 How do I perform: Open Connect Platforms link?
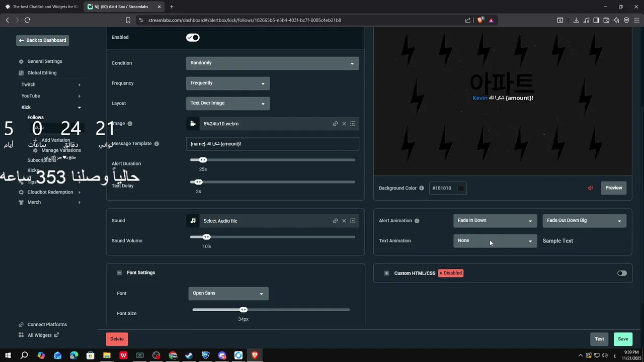(x=47, y=325)
